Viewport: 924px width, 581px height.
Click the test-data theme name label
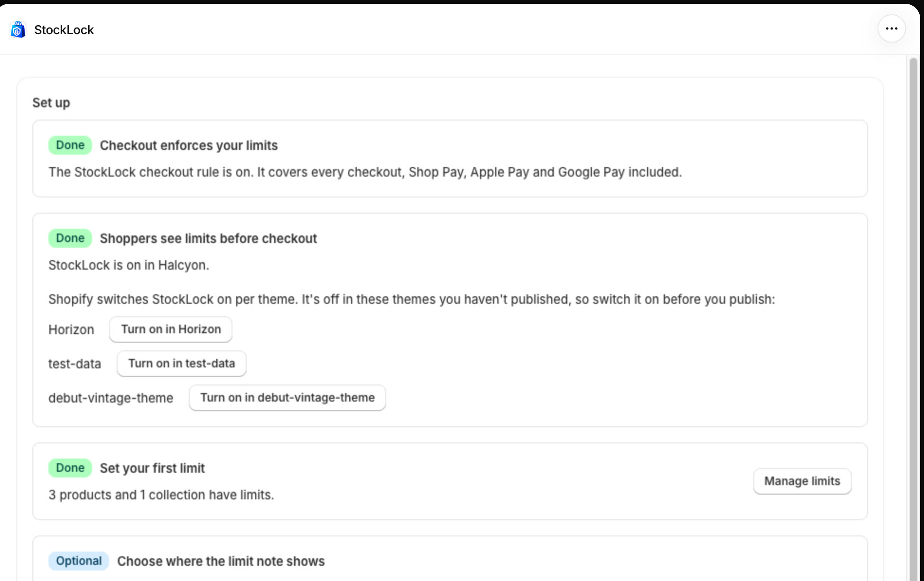coord(74,364)
